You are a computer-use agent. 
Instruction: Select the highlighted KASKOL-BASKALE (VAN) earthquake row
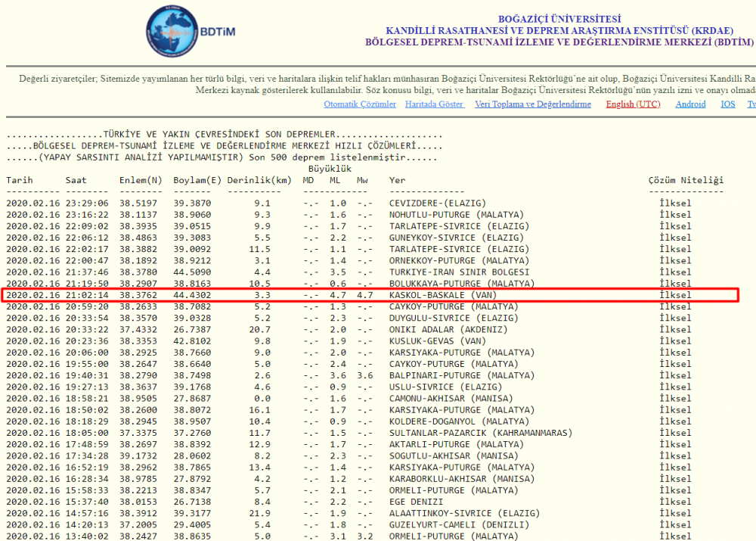click(x=370, y=295)
